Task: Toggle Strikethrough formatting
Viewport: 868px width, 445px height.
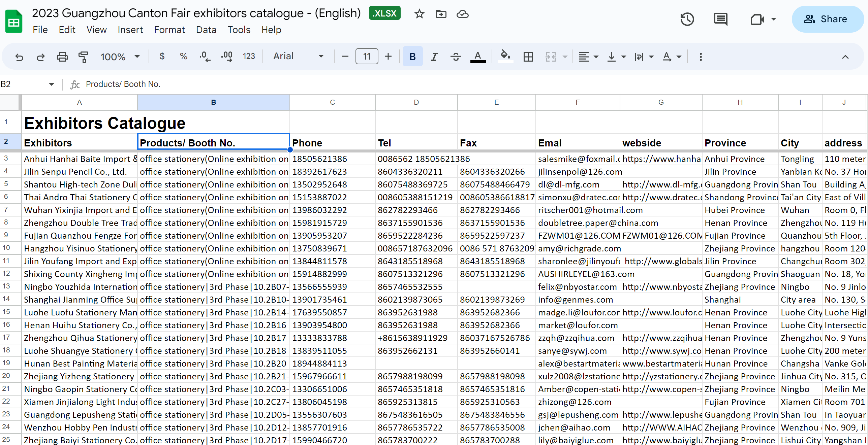Action: [x=456, y=56]
